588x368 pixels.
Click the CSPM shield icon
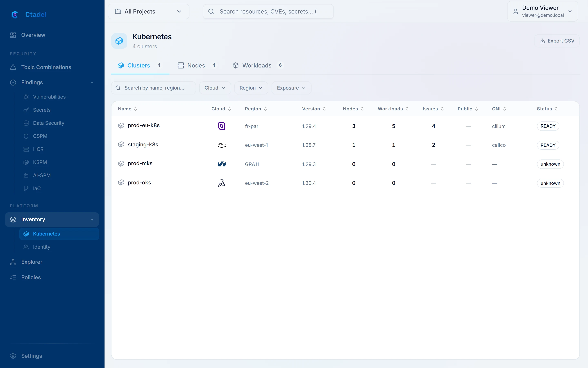(26, 136)
